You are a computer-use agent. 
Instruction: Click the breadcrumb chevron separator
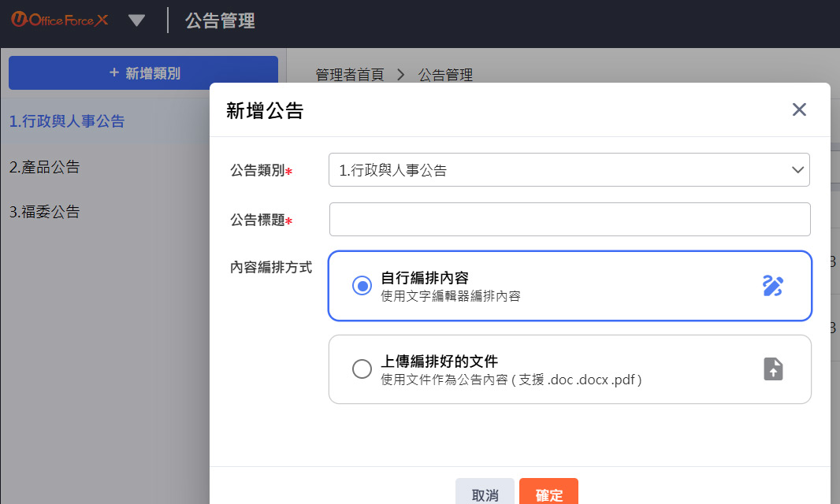click(401, 75)
